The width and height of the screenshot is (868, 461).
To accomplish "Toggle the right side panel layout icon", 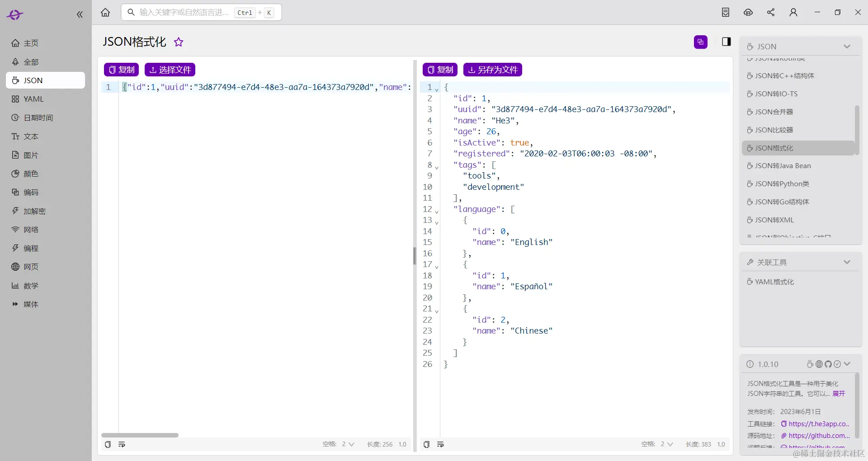I will (x=726, y=42).
